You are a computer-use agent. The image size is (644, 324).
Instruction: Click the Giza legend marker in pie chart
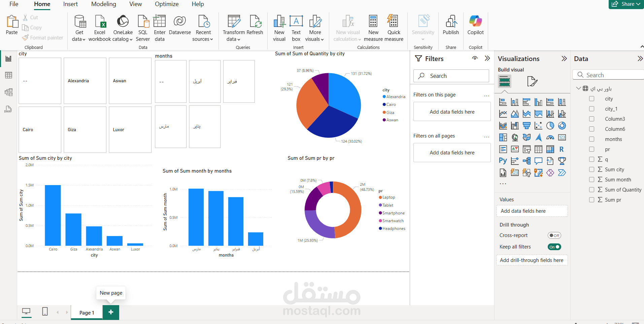point(384,112)
